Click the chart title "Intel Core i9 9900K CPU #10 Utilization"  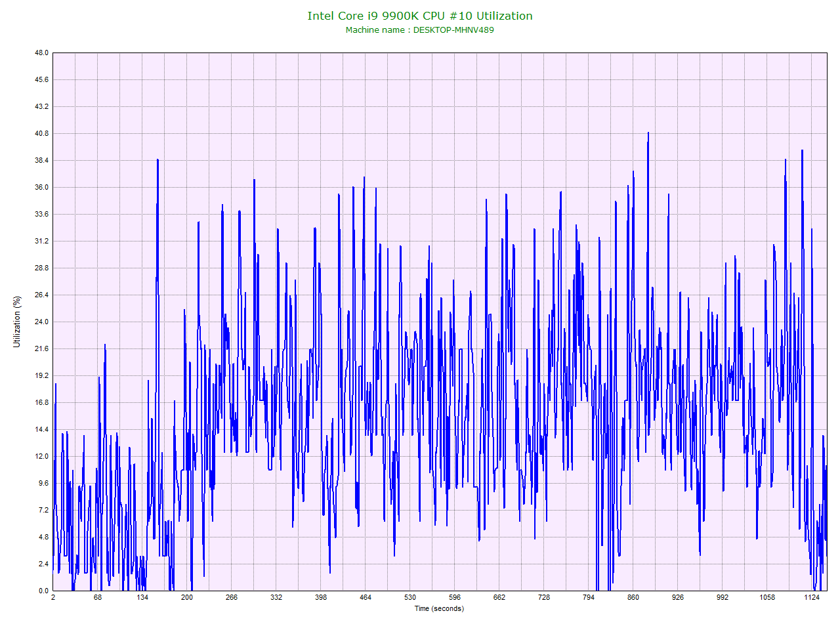coord(420,16)
